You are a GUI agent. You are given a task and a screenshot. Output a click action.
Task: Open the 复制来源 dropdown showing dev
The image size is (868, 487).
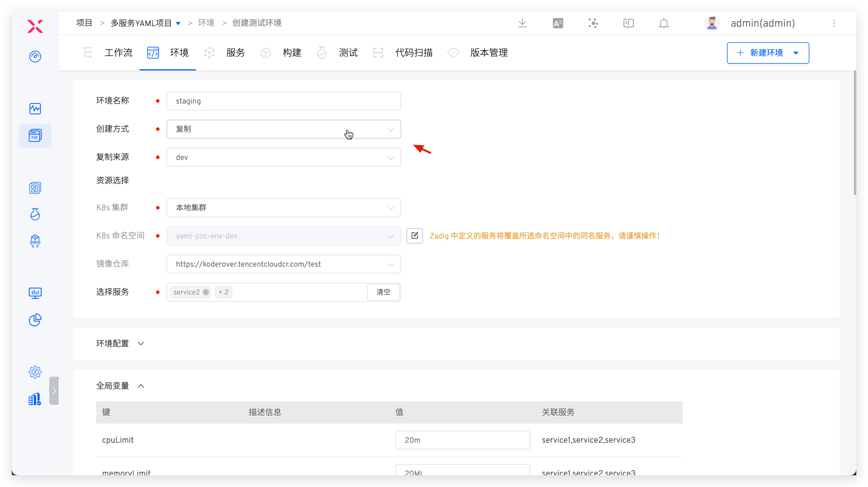click(x=283, y=157)
